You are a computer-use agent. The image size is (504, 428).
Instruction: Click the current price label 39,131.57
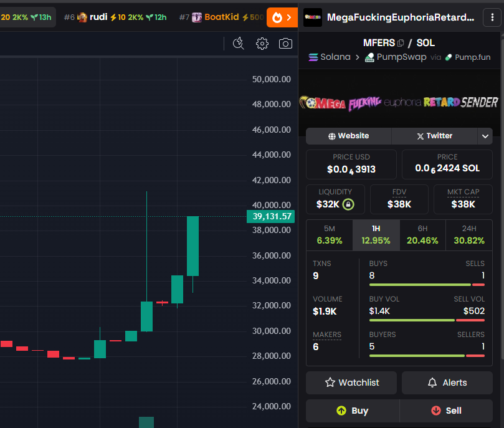pos(270,216)
